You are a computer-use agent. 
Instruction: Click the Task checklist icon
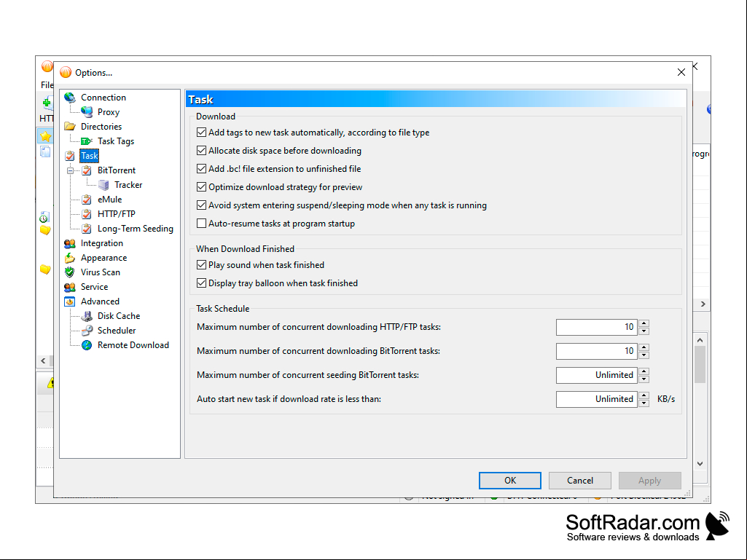(x=69, y=156)
